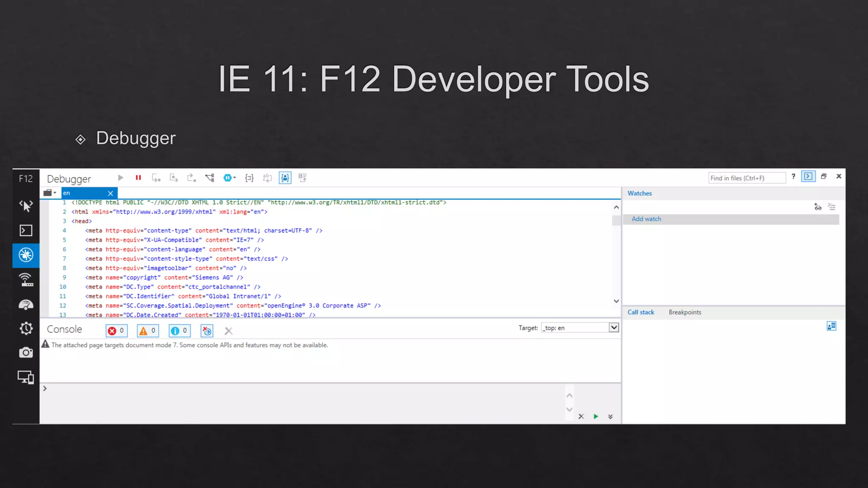Open exception behavior dropdown
The height and width of the screenshot is (488, 868).
pos(229,178)
